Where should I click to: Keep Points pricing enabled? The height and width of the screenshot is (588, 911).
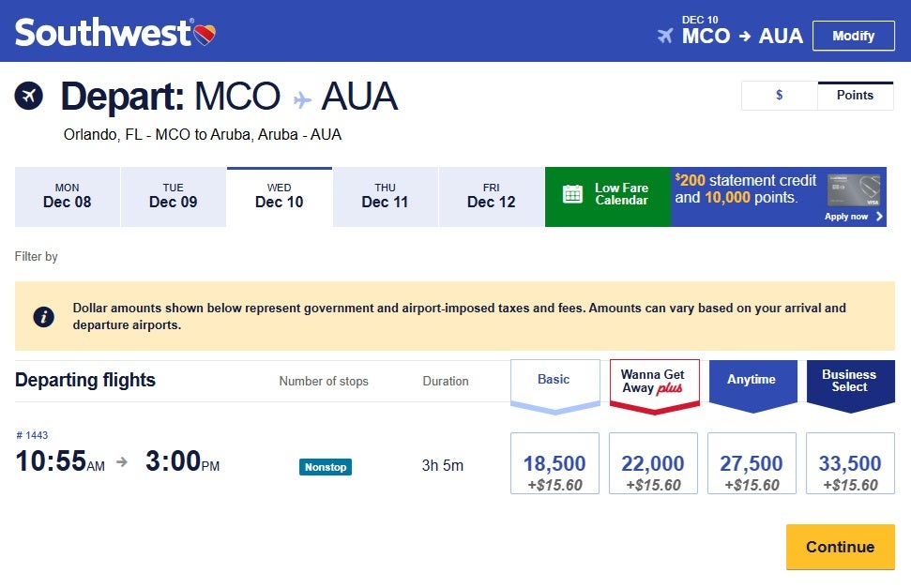pyautogui.click(x=855, y=95)
